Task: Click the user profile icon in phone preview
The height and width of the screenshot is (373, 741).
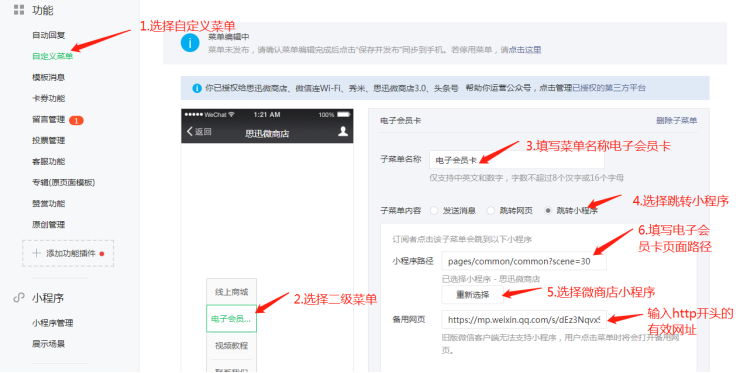Action: (343, 131)
